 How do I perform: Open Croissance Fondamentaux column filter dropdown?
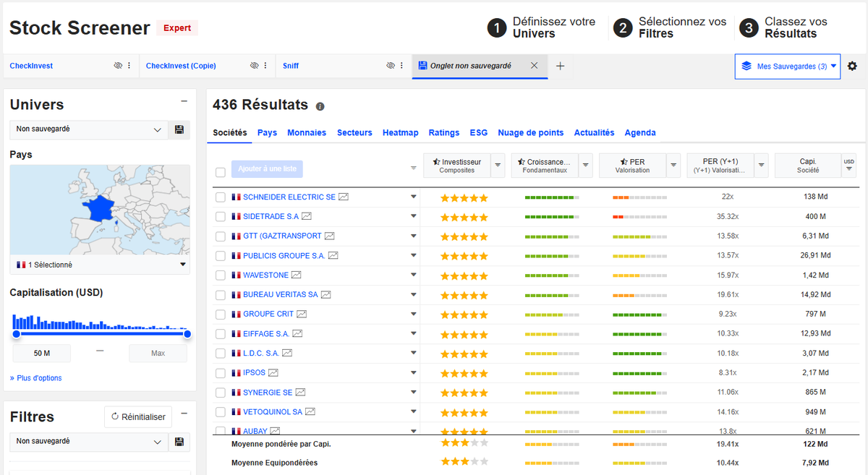pos(586,166)
